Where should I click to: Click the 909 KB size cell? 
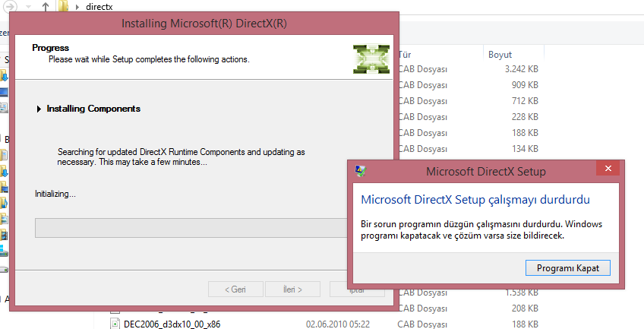(x=525, y=85)
